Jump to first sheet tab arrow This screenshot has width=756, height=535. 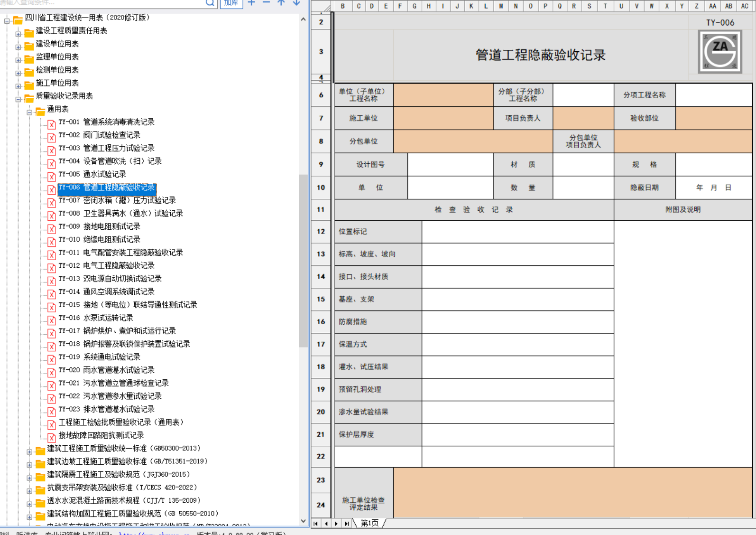tap(316, 524)
